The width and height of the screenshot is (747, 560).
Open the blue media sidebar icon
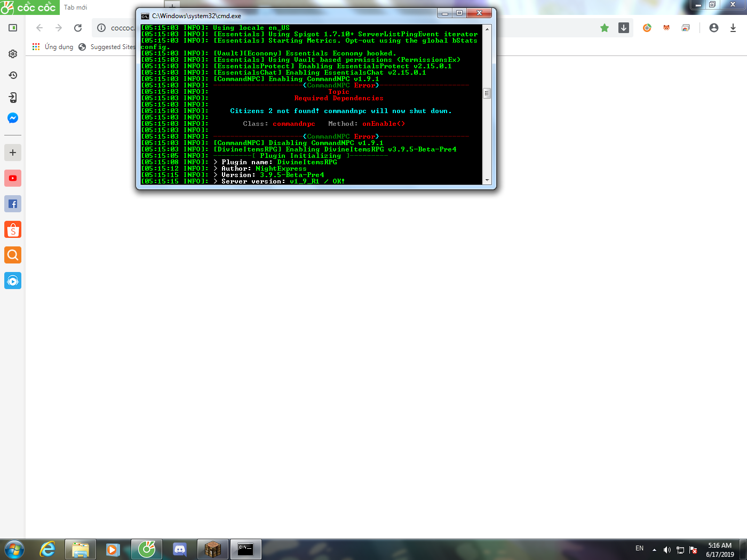(13, 281)
